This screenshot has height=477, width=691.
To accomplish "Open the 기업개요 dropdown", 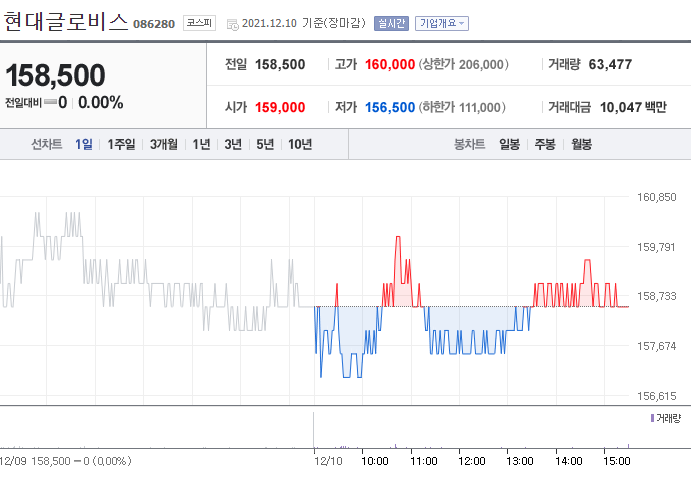I will 442,23.
